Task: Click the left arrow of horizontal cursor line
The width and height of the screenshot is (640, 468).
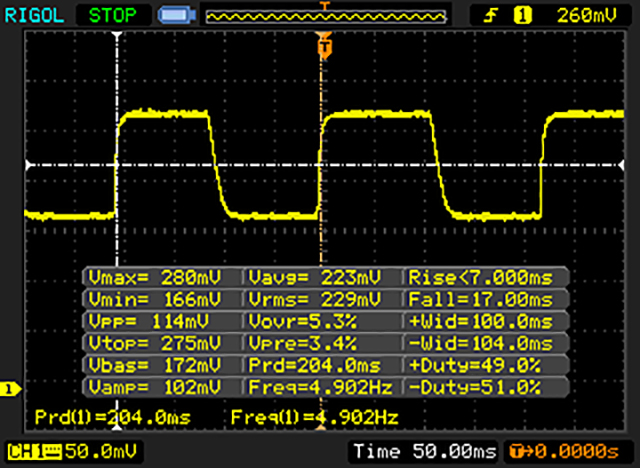Action: pos(29,165)
